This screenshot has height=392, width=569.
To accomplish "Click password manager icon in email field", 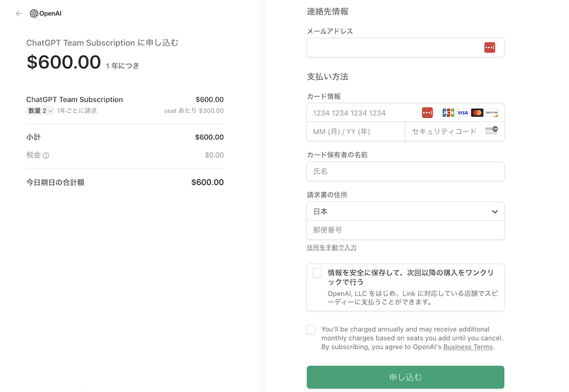I will [x=489, y=48].
